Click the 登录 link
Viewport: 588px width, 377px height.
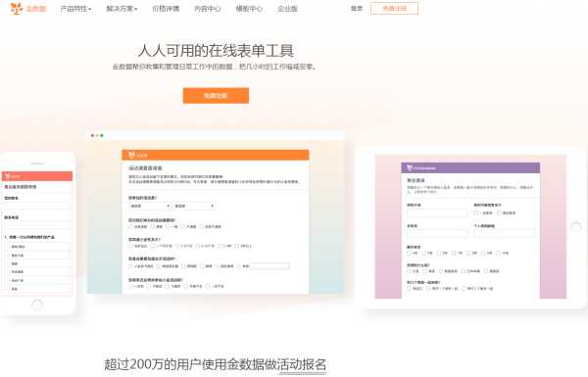pos(357,8)
